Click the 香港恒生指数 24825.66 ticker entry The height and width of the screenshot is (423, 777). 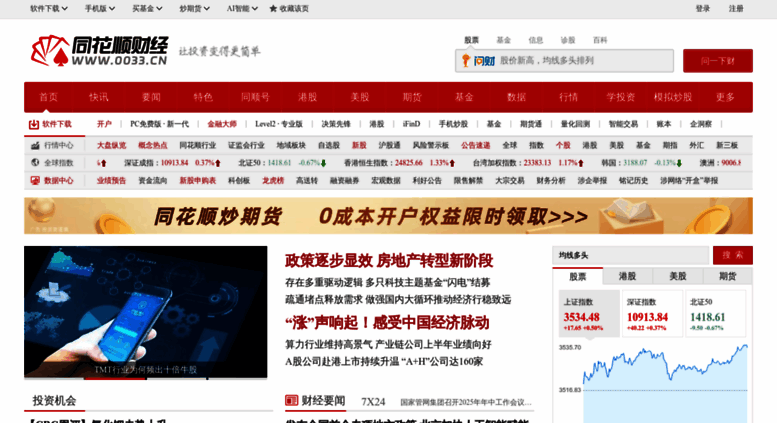click(399, 162)
